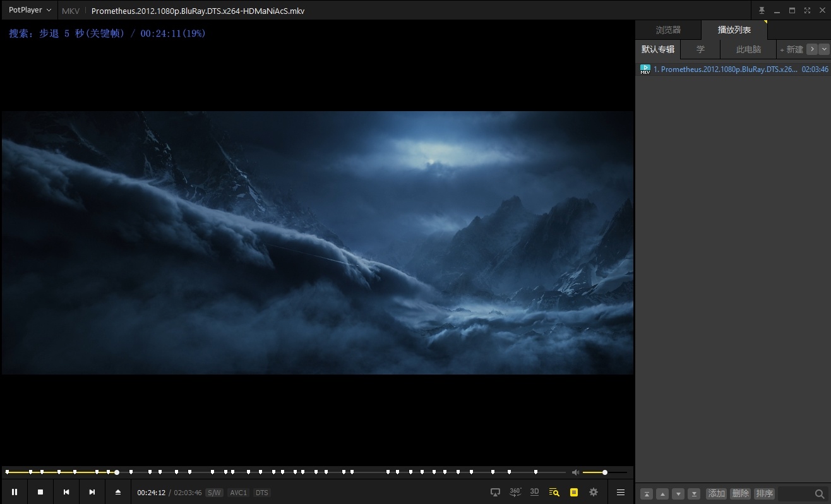Viewport: 831px width, 504px height.
Task: Click the screen cast icon
Action: coord(496,492)
